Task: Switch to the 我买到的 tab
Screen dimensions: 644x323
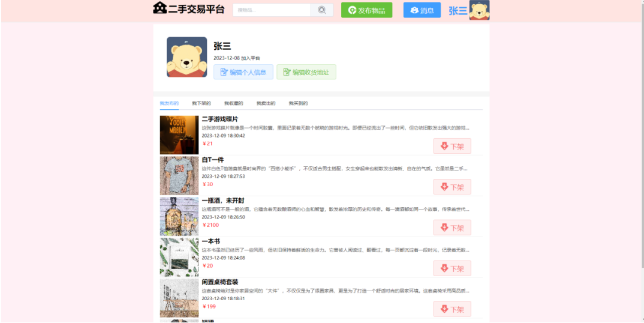Action: click(x=298, y=103)
